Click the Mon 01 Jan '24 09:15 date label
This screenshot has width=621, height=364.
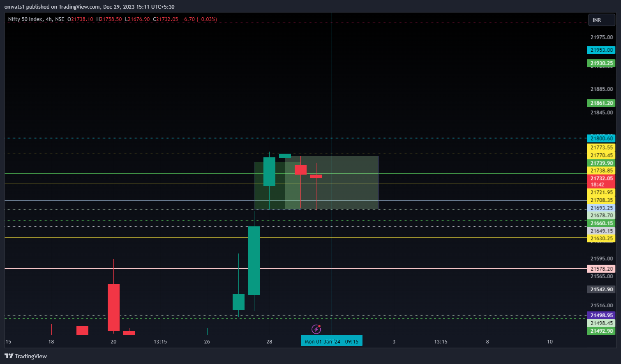click(332, 341)
